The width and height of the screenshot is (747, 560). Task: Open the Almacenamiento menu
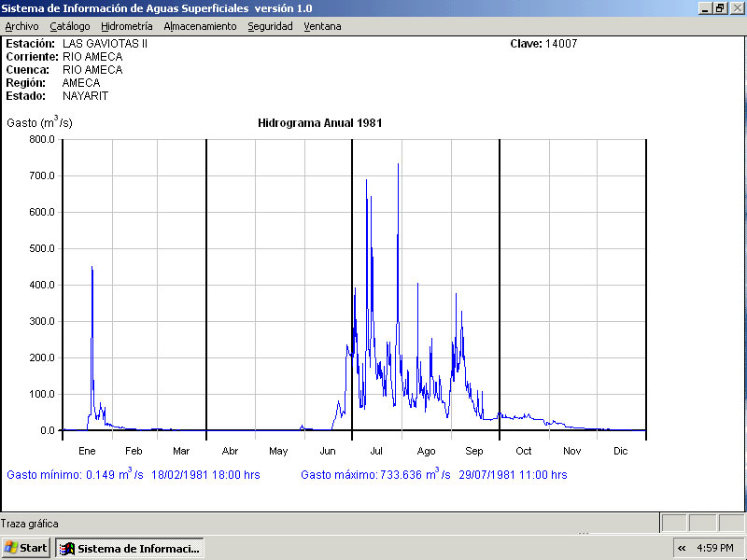[x=200, y=26]
